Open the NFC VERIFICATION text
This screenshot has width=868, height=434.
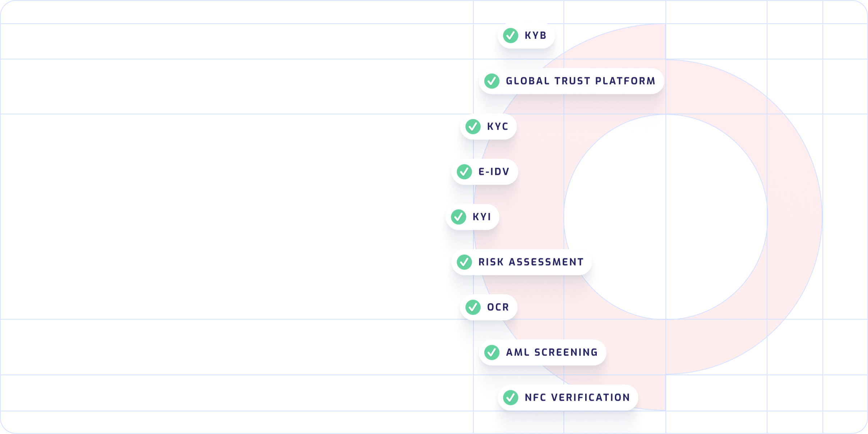tap(577, 398)
